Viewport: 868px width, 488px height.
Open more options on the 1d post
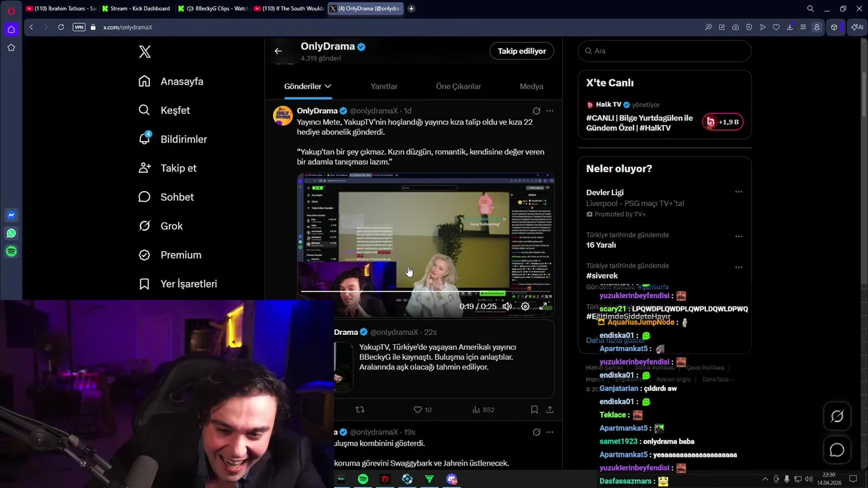coord(550,110)
